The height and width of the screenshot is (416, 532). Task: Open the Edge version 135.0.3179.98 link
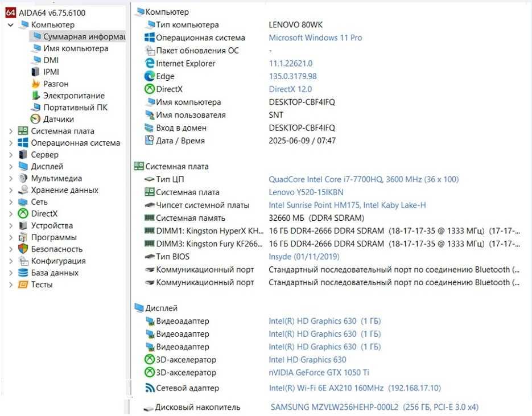(x=292, y=76)
